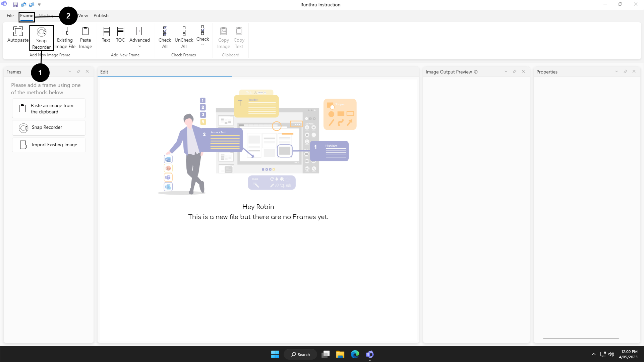Click the Windows taskbar Search box

(x=300, y=354)
